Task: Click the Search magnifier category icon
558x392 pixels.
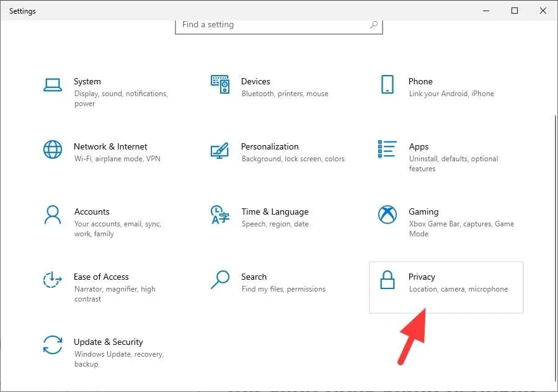Action: click(220, 280)
